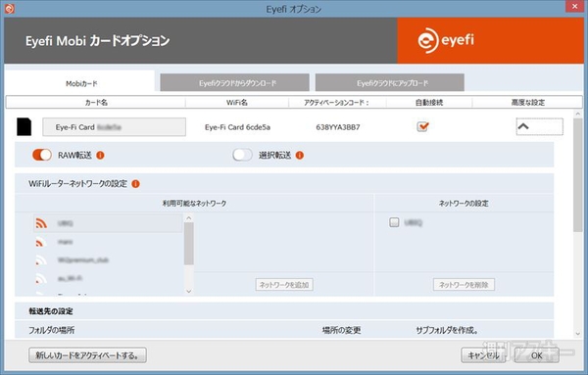The image size is (588, 375).
Task: Collapse the 高度な設定 chevron
Action: (x=539, y=126)
